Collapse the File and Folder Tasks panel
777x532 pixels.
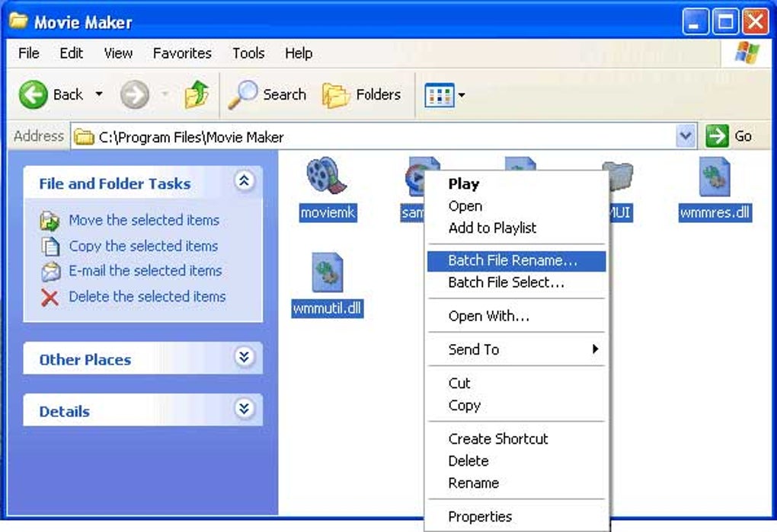245,180
